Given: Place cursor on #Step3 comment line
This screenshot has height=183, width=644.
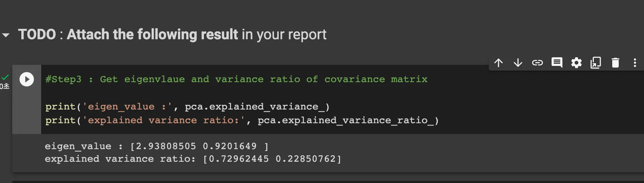Looking at the screenshot, I should click(x=236, y=79).
